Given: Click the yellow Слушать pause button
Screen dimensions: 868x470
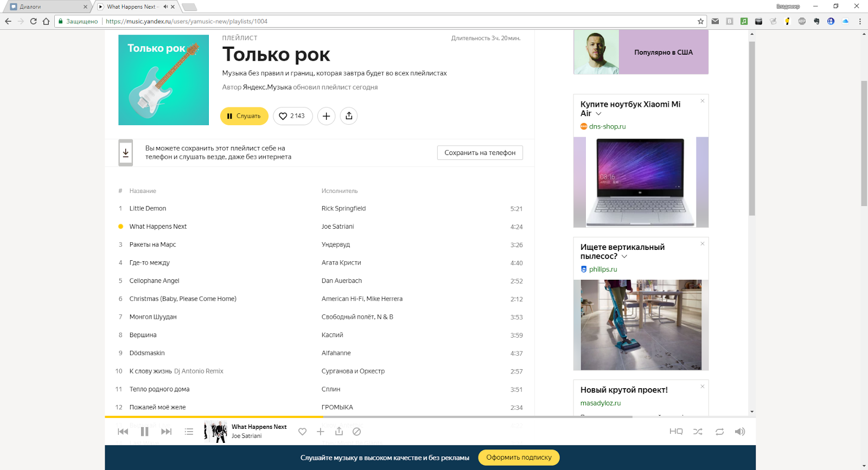Looking at the screenshot, I should 244,116.
